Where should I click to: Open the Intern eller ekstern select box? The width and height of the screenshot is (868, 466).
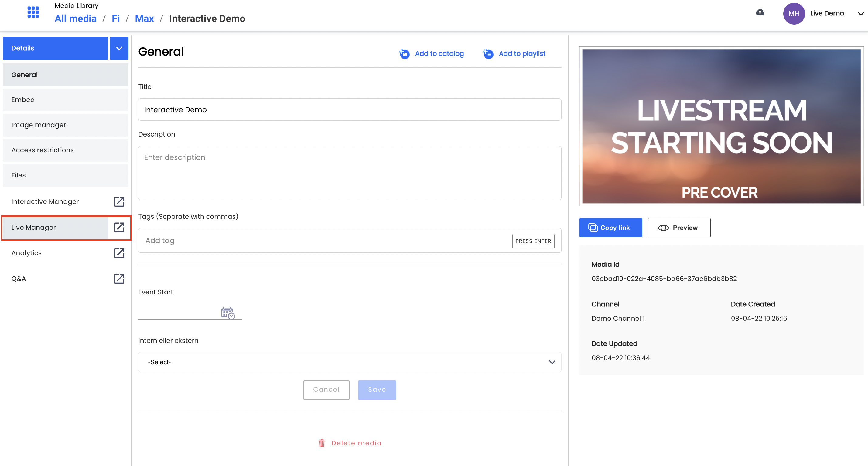pos(350,362)
